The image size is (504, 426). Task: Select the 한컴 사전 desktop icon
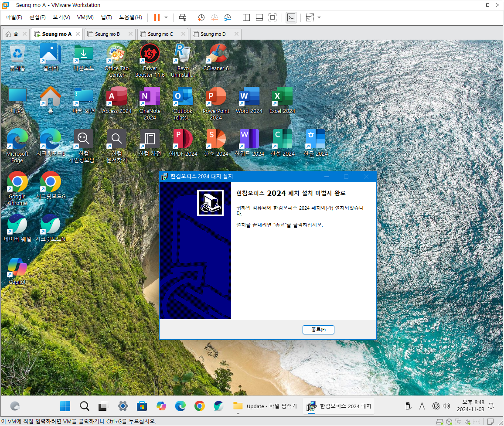(x=150, y=143)
